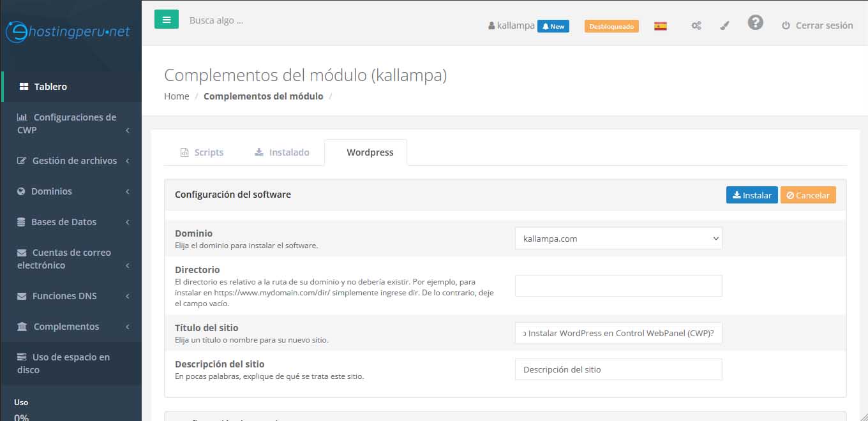Expand Gestión de archivos sidebar menu
The image size is (868, 421).
point(71,161)
